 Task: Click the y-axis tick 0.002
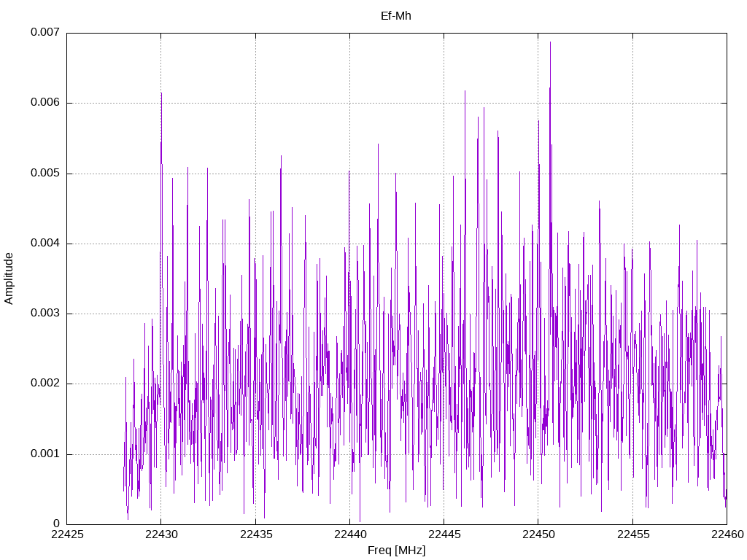pyautogui.click(x=45, y=383)
